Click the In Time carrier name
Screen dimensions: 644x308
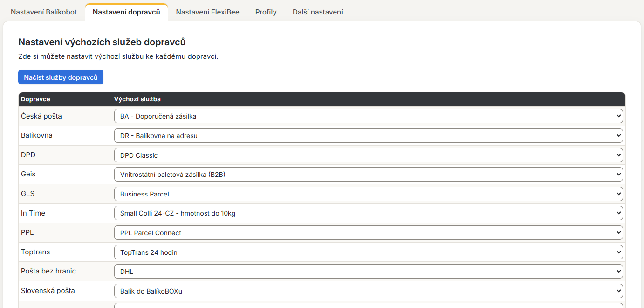coord(33,213)
